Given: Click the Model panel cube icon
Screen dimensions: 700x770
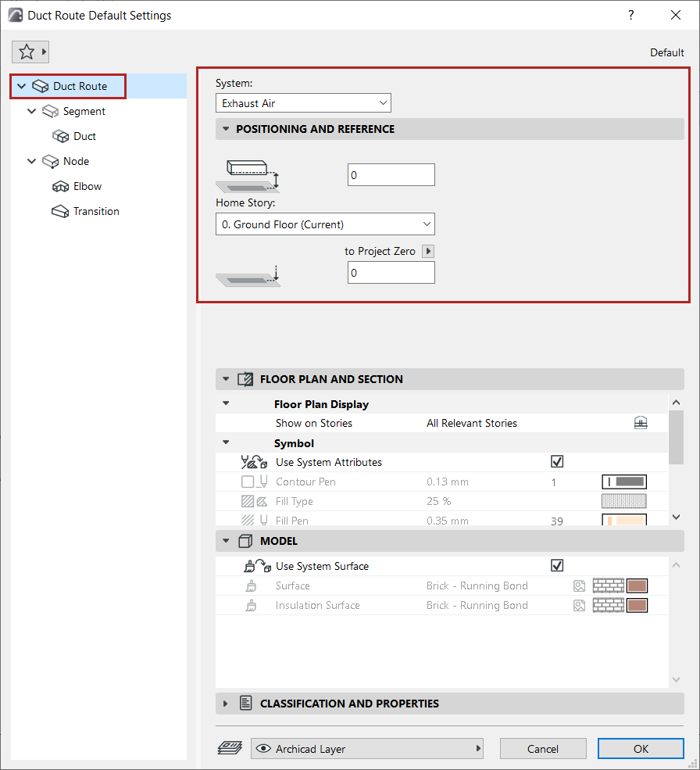Looking at the screenshot, I should [x=245, y=541].
